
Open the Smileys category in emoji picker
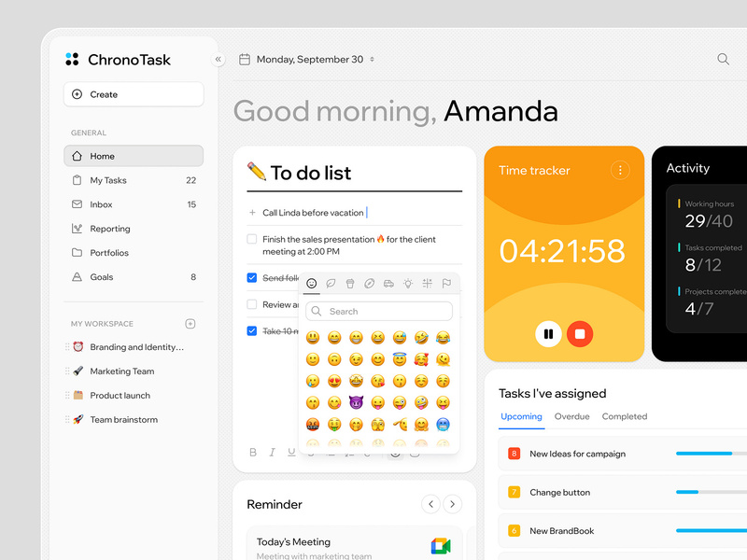tap(312, 283)
